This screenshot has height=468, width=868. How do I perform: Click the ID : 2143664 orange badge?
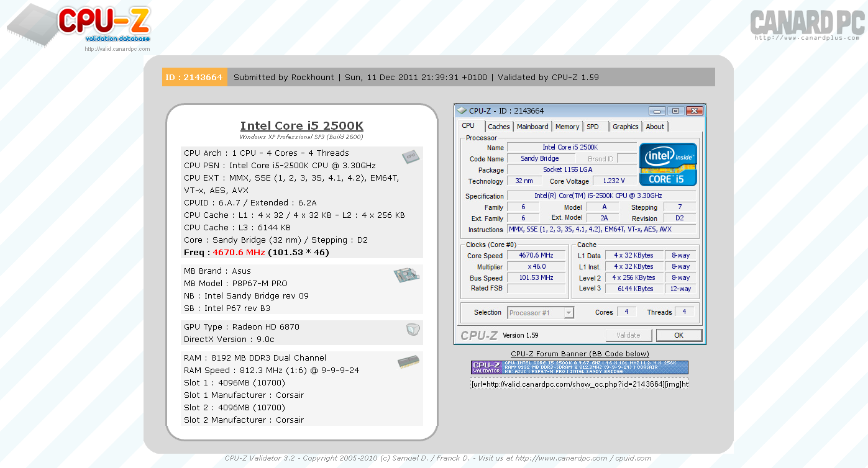click(194, 77)
